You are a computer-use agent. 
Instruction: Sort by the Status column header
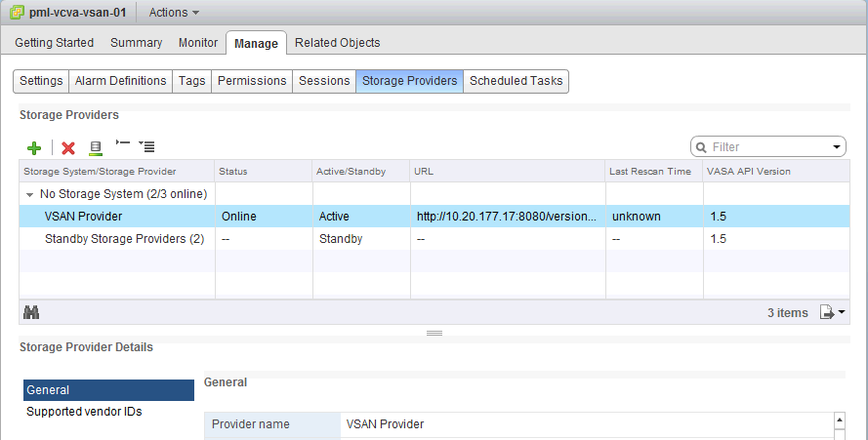[234, 172]
